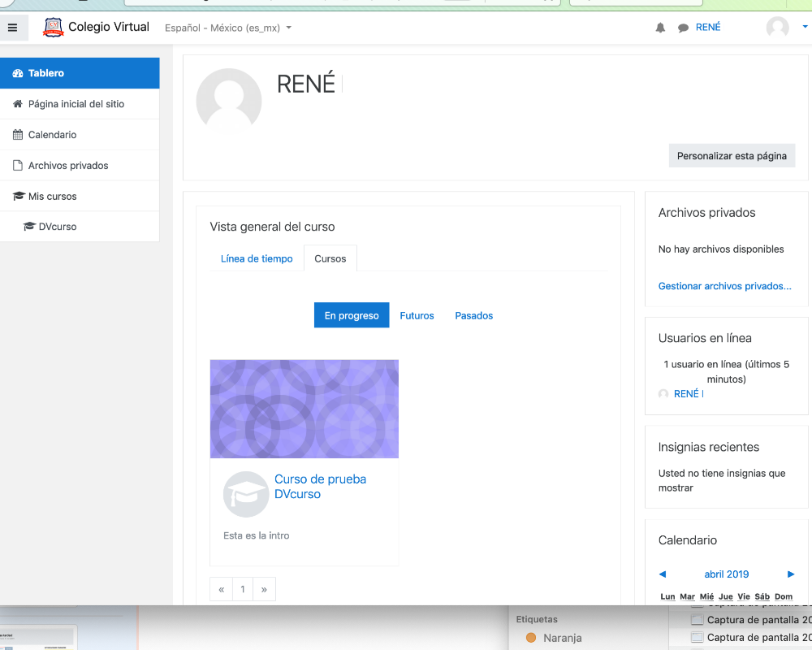Switch to Línea de tiempo tab

click(x=257, y=258)
